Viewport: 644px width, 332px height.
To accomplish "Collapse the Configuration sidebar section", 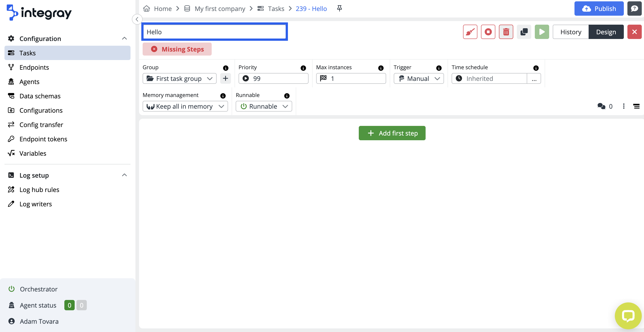I will [x=124, y=39].
